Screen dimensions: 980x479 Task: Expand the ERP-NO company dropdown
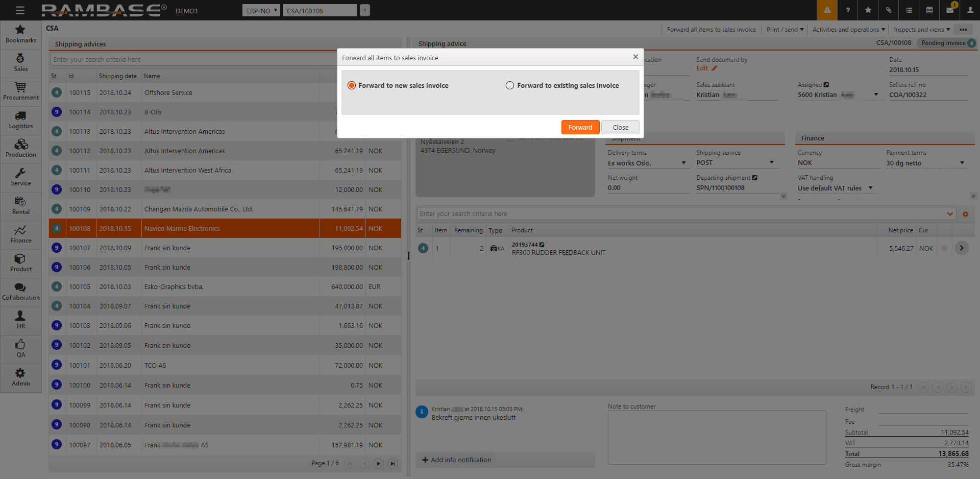pyautogui.click(x=261, y=11)
